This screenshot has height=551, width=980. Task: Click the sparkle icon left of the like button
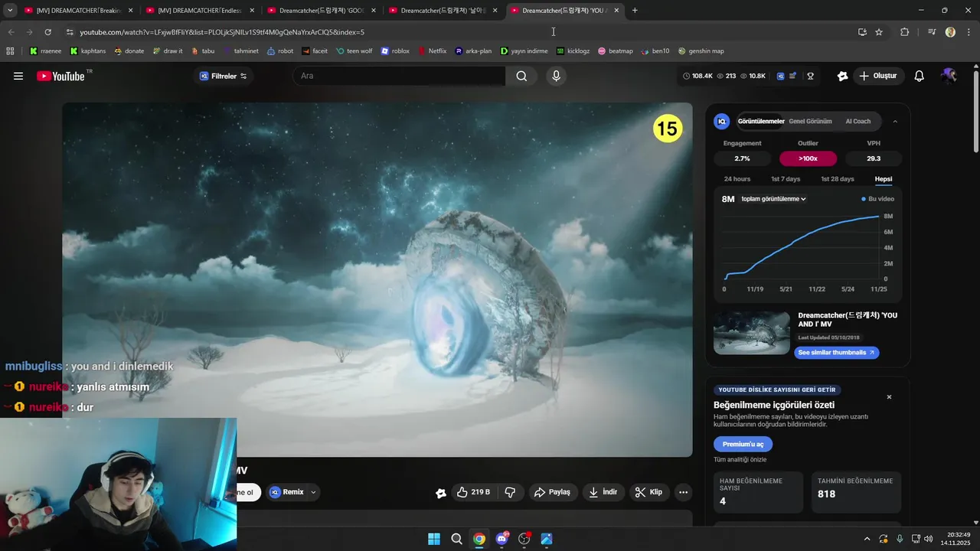click(440, 493)
